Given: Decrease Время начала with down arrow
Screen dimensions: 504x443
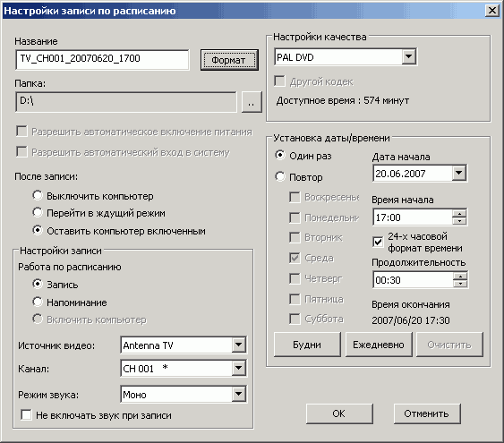Looking at the screenshot, I should click(x=459, y=221).
